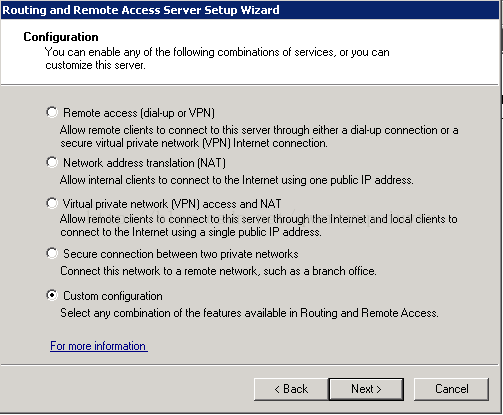Click description mentioning a branch office
This screenshot has width=503, height=415.
[218, 271]
